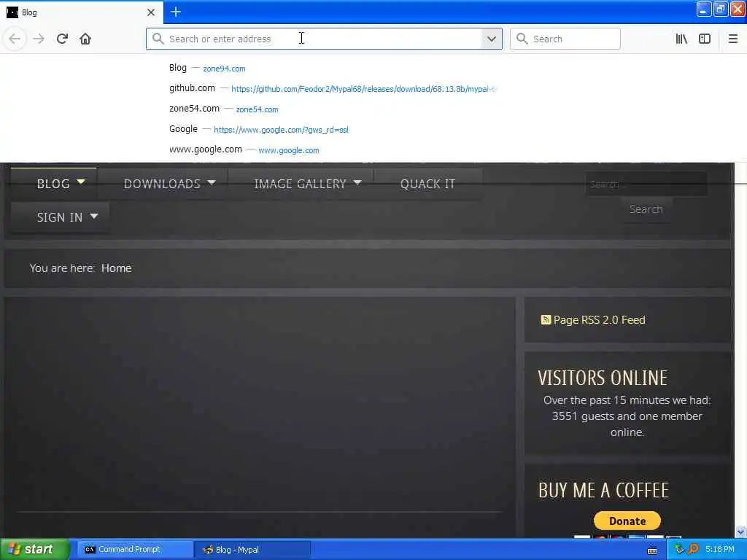The width and height of the screenshot is (747, 560).
Task: Open the Library icon in the toolbar
Action: 681,39
